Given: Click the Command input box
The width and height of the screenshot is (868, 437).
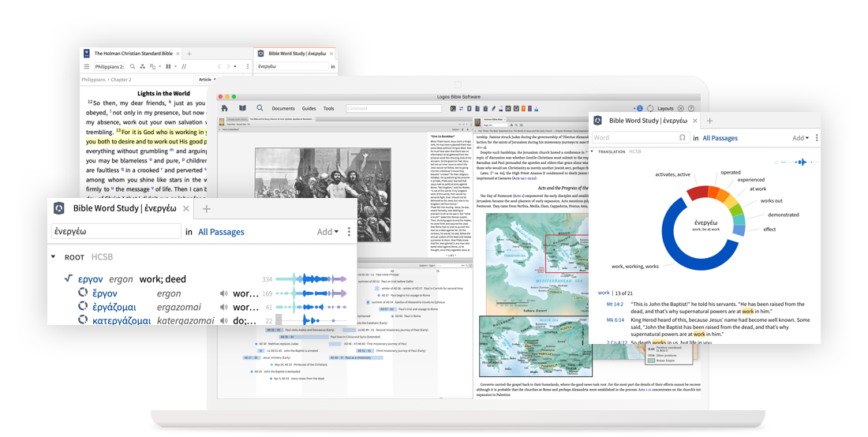Looking at the screenshot, I should coord(394,108).
